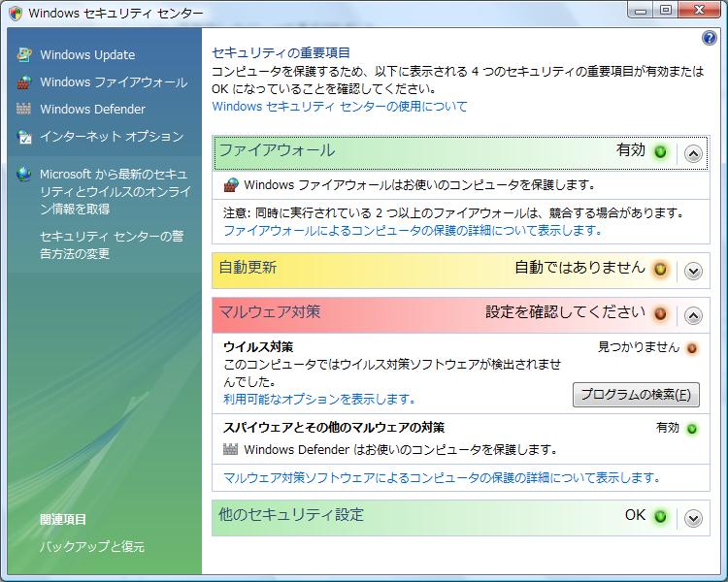Click the スパイウェアとその他のマルウェアの対策 heading
Viewport: 728px width, 582px height.
(x=334, y=427)
